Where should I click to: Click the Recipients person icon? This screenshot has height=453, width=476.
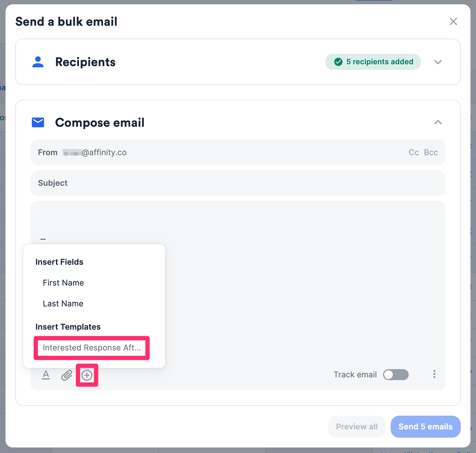[x=38, y=62]
